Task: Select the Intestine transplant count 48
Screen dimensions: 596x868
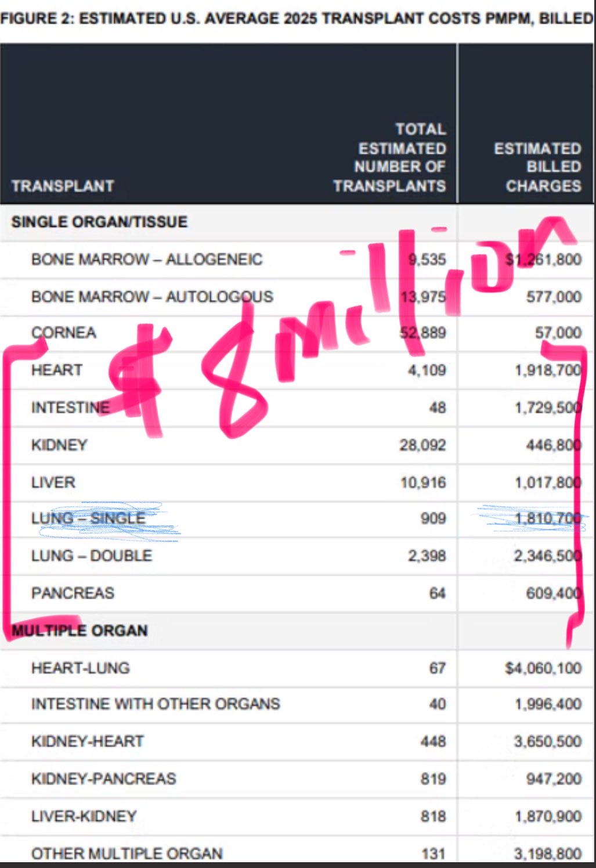Action: pyautogui.click(x=437, y=408)
